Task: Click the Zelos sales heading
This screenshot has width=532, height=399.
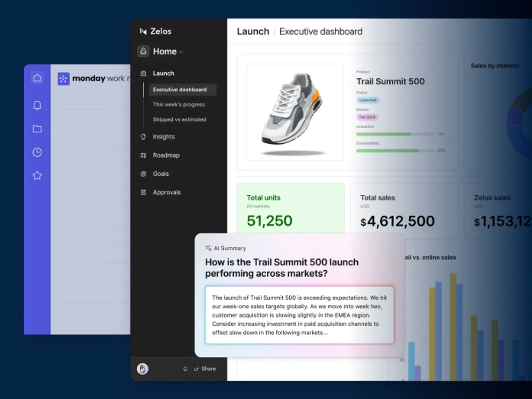Action: 492,198
